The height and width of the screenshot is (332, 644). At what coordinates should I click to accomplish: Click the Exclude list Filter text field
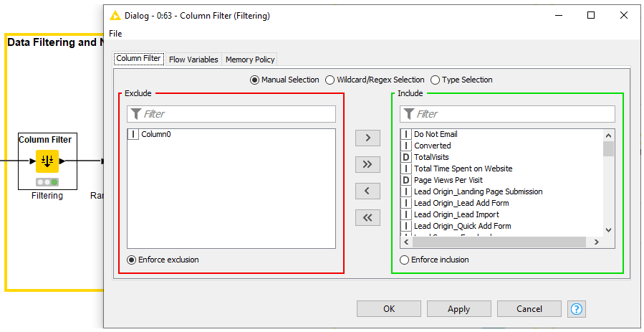tap(238, 114)
